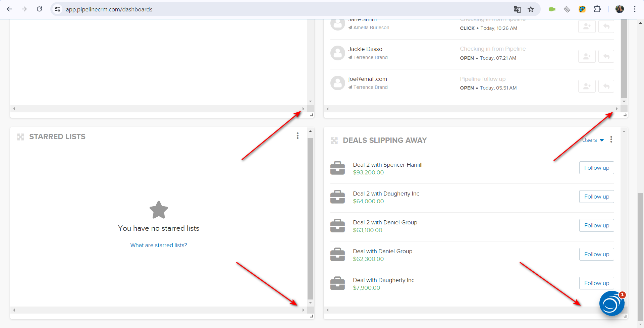The height and width of the screenshot is (328, 644).
Task: Open the Starred Lists widget options menu
Action: coord(298,135)
